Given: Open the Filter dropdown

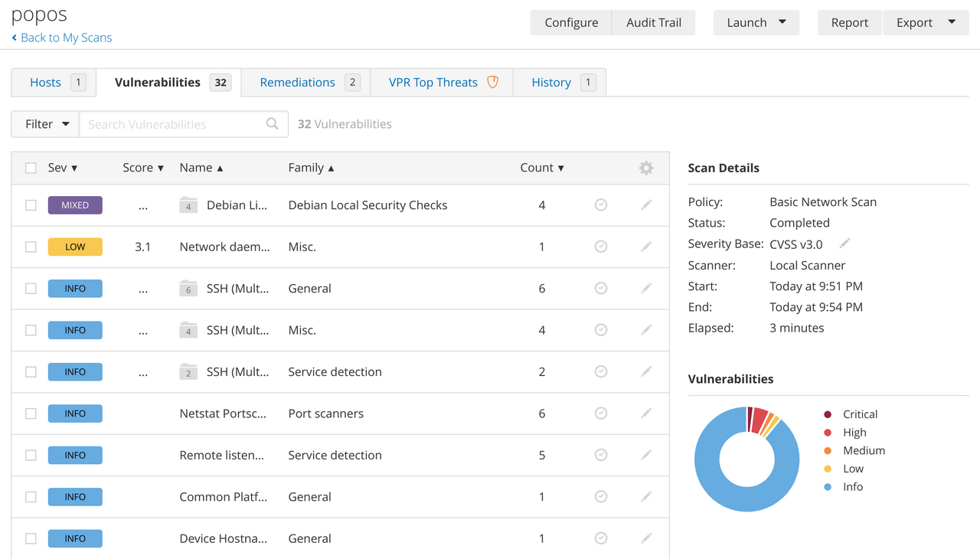Looking at the screenshot, I should point(46,124).
